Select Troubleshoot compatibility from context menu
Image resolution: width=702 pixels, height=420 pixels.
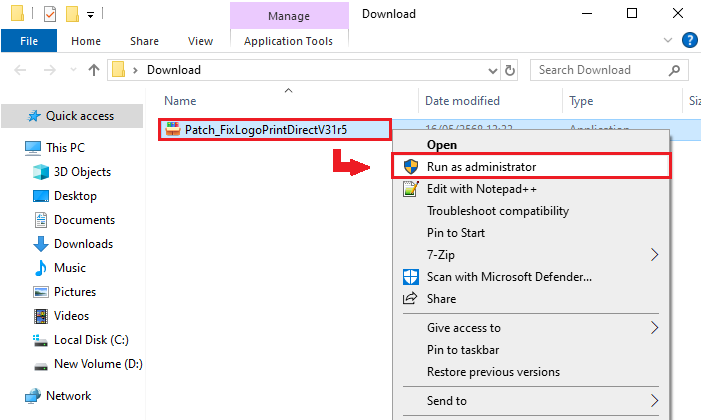[x=497, y=211]
